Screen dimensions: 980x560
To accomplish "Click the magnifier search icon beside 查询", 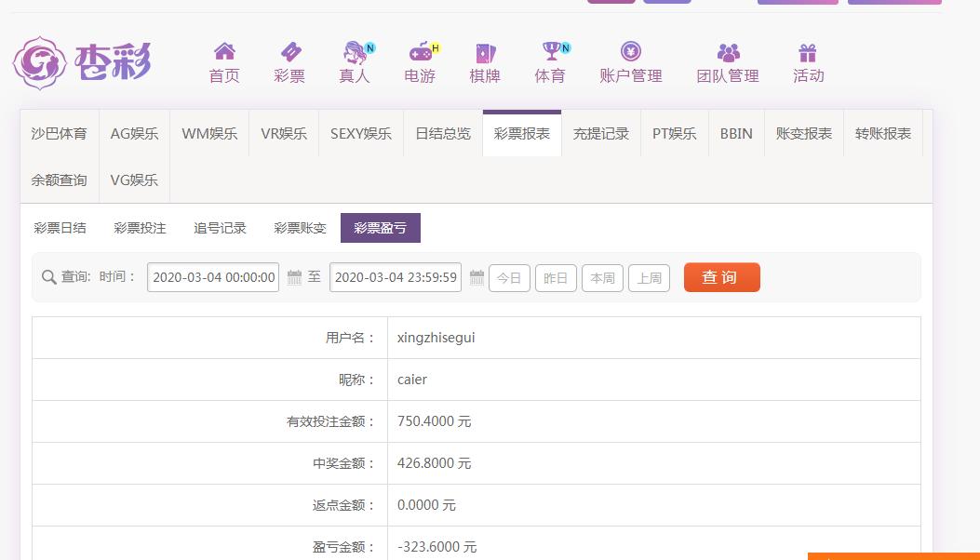I will click(x=48, y=277).
